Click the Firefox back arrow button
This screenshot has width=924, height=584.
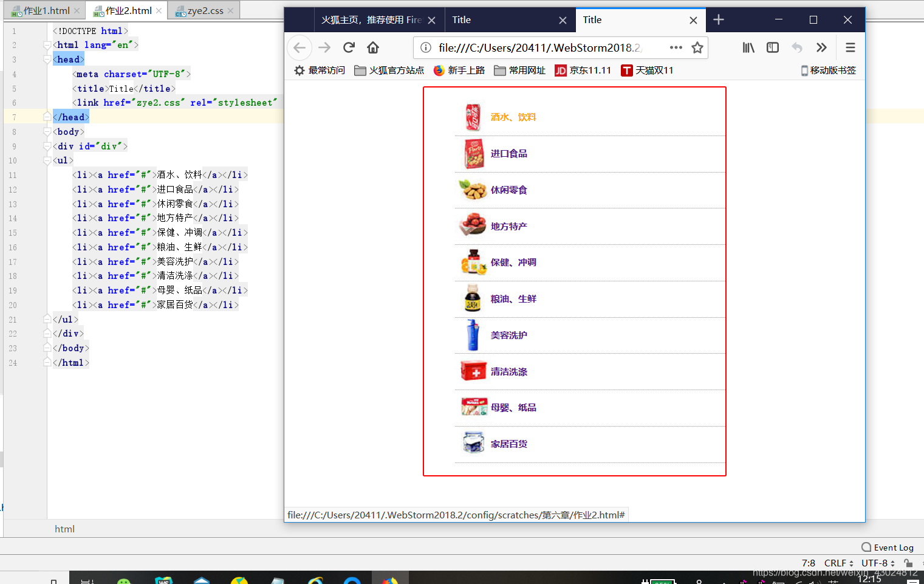[x=299, y=47]
